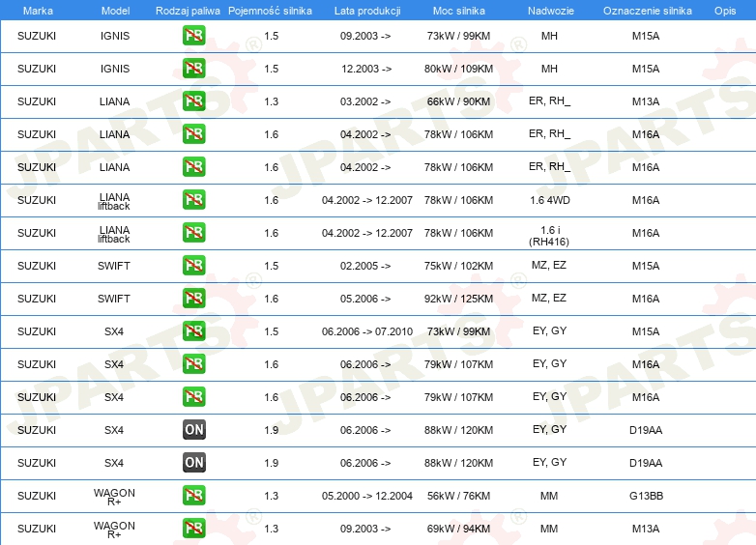Click the second SX4 diesel ON icon
This screenshot has height=545, width=756.
(193, 463)
